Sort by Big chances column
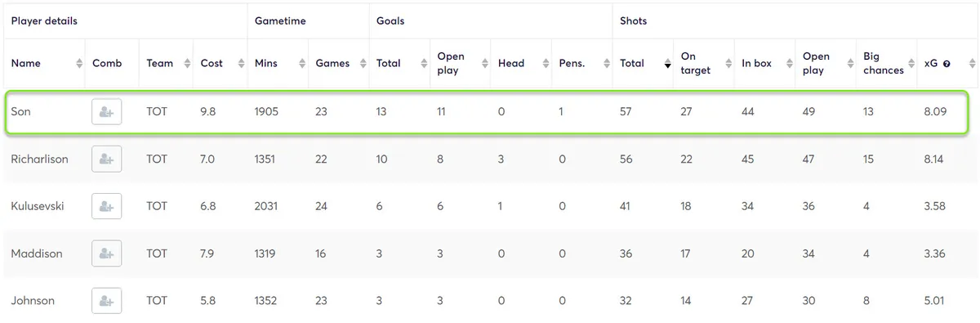 tap(884, 64)
